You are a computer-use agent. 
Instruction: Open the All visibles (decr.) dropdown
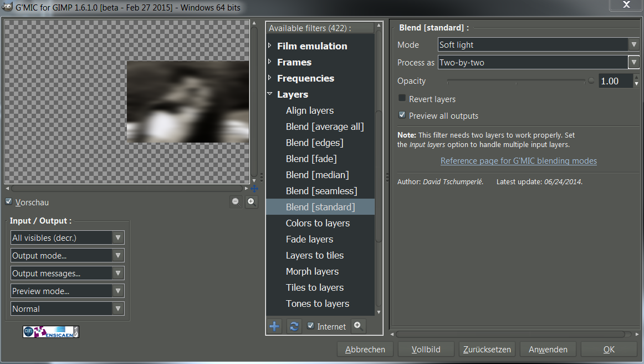point(68,237)
